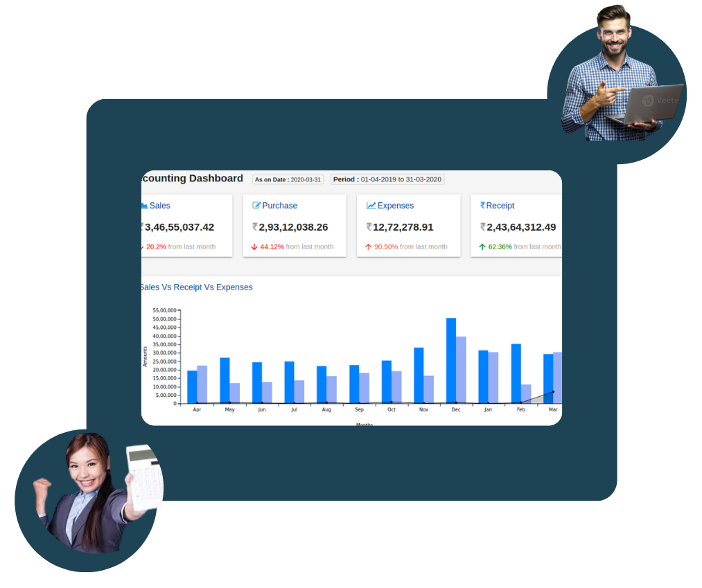Viewport: 702px width, 588px height.
Task: Click the 90.50% from last month text
Action: coord(410,247)
